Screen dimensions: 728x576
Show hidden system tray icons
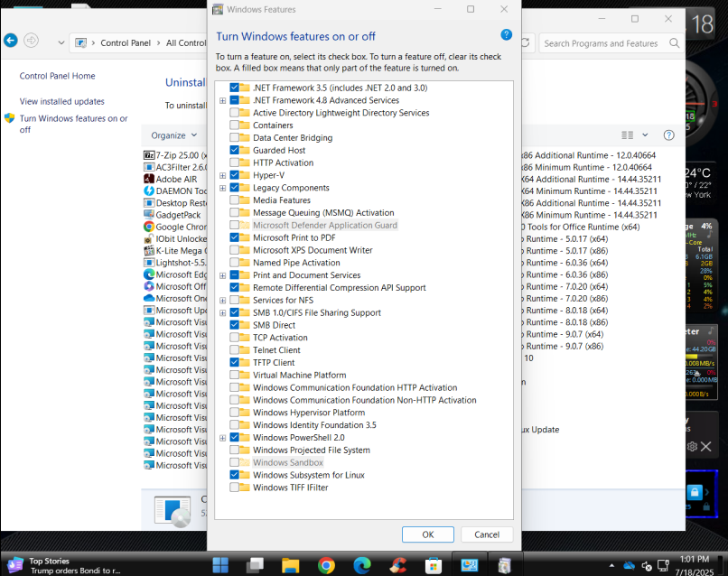pos(611,565)
